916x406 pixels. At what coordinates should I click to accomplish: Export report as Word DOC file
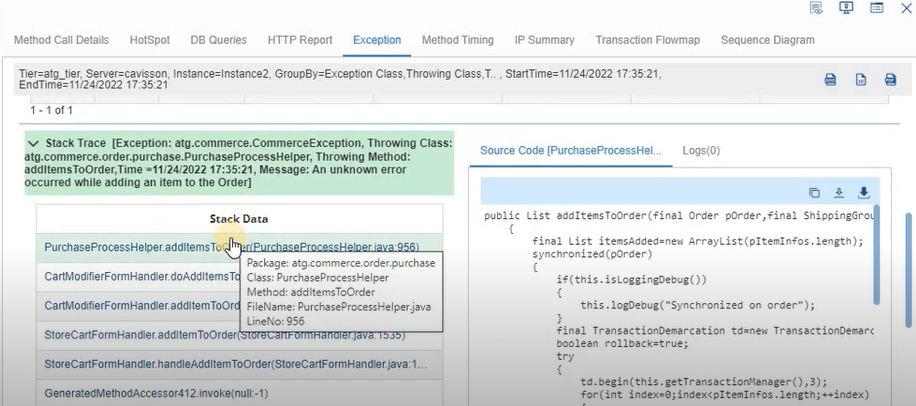(x=830, y=80)
